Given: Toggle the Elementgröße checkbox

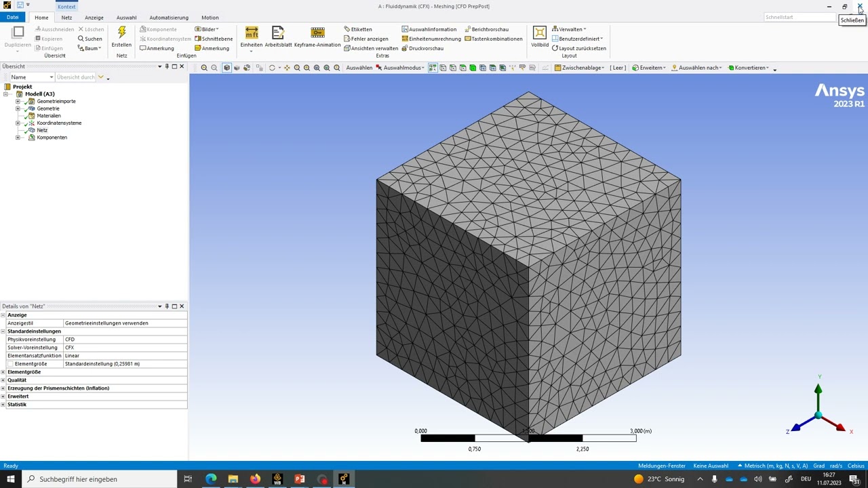Looking at the screenshot, I should tap(10, 364).
